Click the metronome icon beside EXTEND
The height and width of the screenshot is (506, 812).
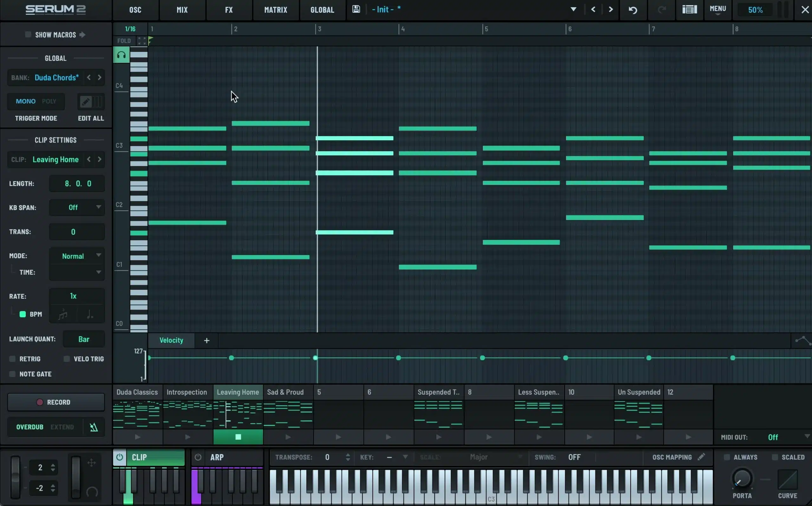tap(94, 427)
